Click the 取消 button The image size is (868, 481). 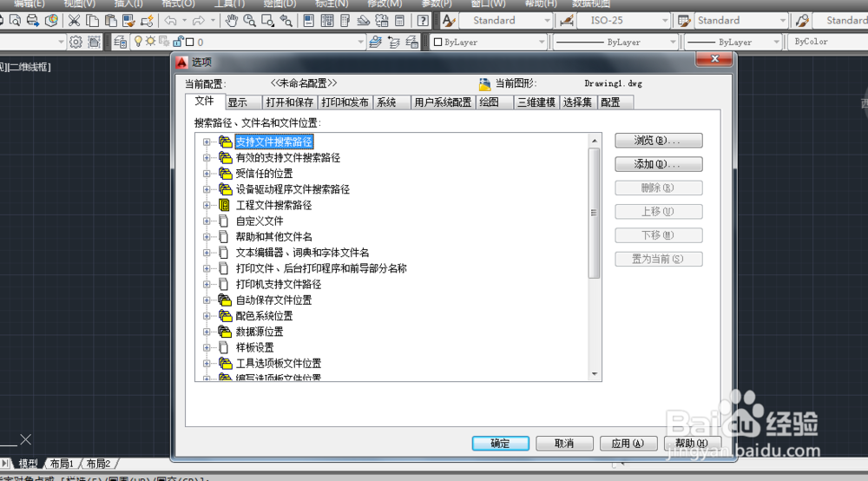pyautogui.click(x=564, y=444)
